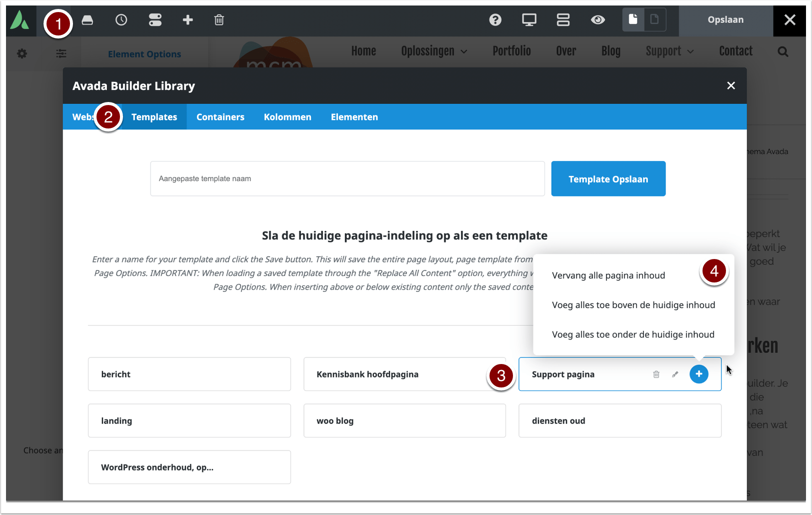Expand the Support menu dropdown
The height and width of the screenshot is (515, 812).
(x=669, y=51)
